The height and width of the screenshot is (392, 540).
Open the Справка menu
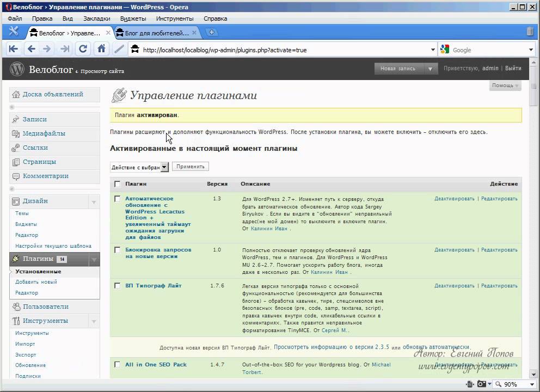pos(215,19)
